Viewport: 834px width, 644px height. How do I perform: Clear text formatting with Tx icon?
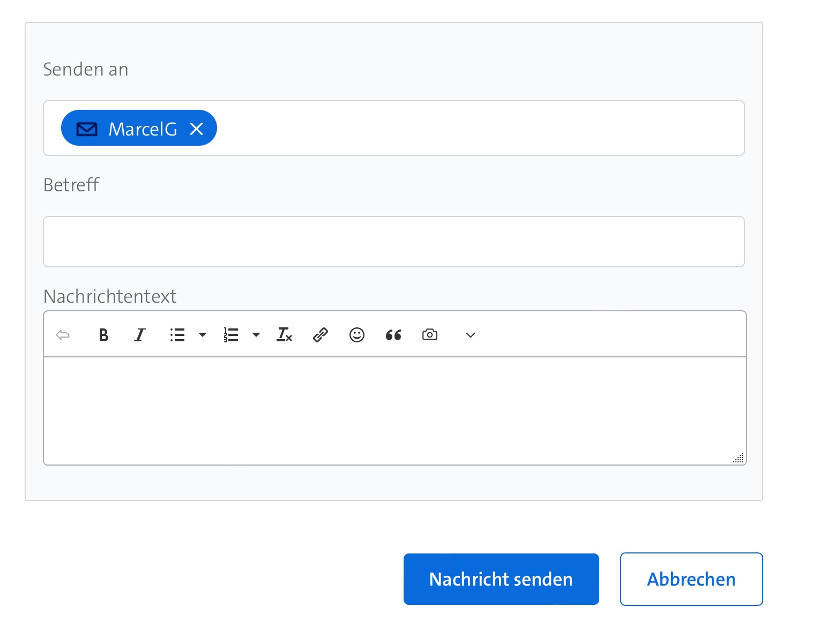point(284,335)
